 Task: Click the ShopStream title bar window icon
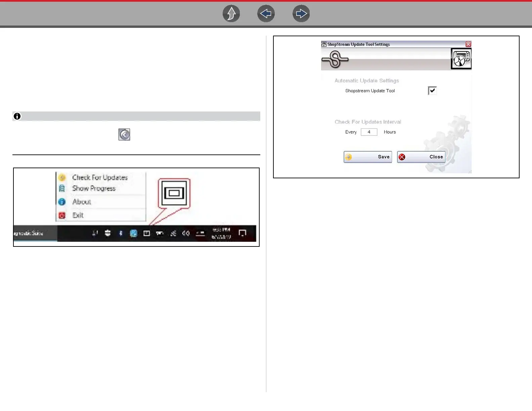coord(324,44)
